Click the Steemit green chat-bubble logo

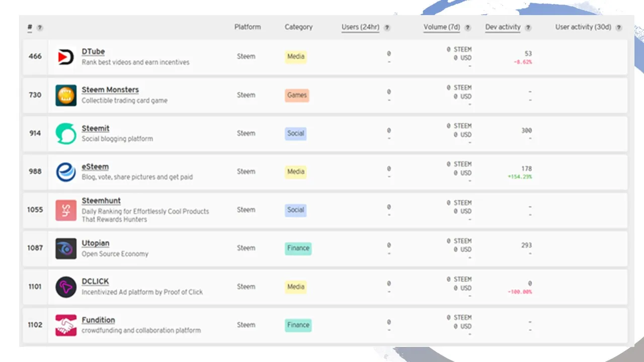(66, 133)
